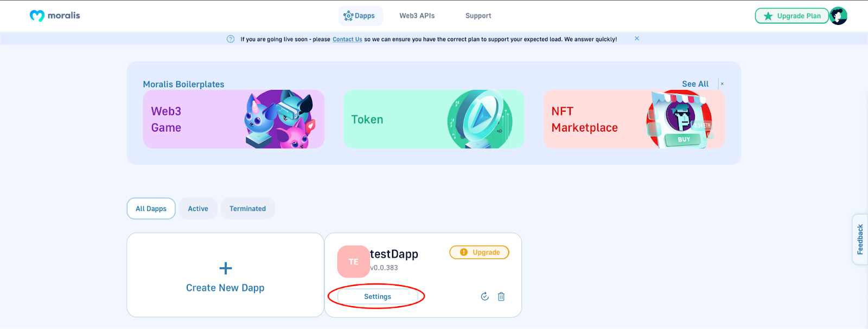The width and height of the screenshot is (868, 329).
Task: Click the help question mark icon in banner
Action: (x=231, y=39)
